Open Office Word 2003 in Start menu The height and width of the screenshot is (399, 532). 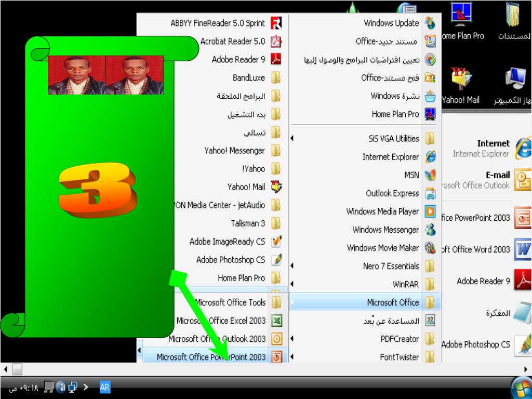486,249
